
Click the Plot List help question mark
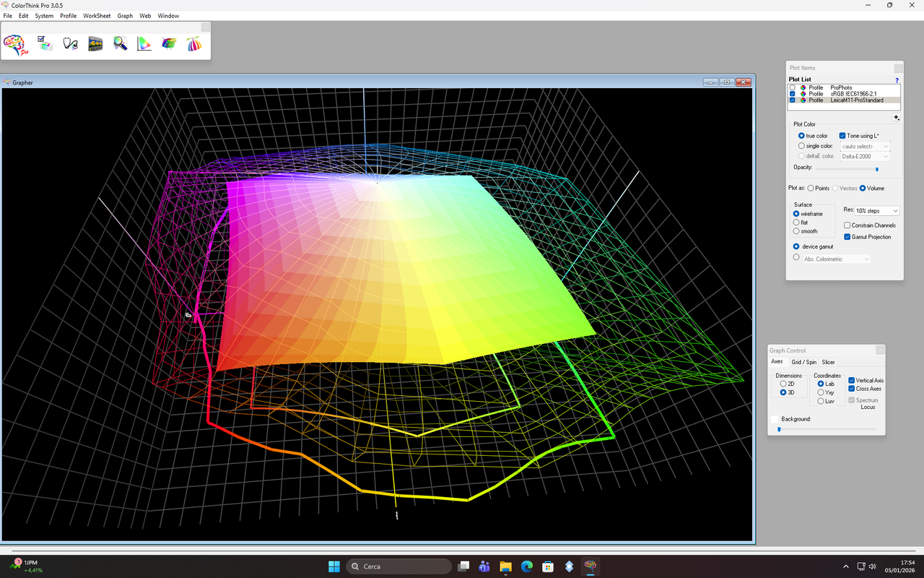coord(897,79)
